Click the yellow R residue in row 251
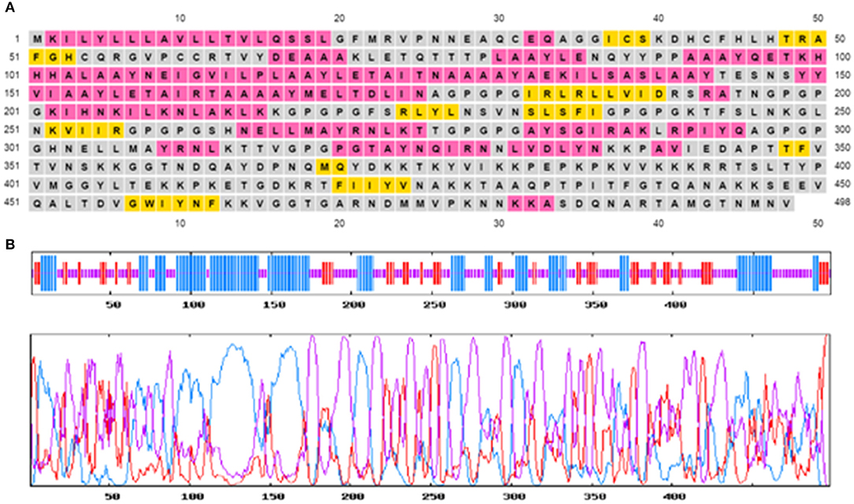 117,129
